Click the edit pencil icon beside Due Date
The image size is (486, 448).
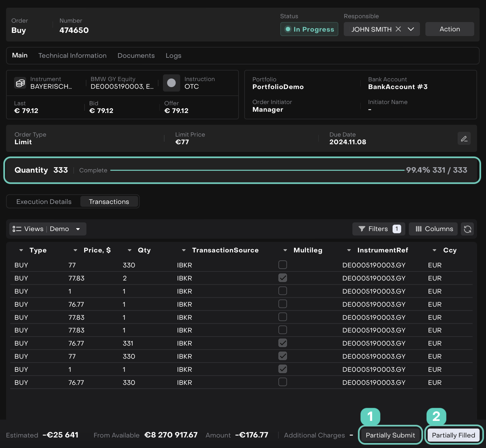click(464, 138)
